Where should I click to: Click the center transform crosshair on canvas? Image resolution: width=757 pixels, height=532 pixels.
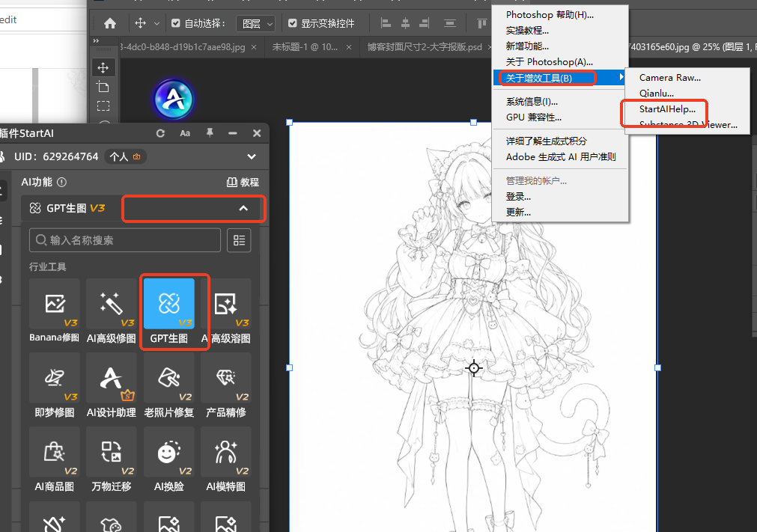tap(474, 368)
